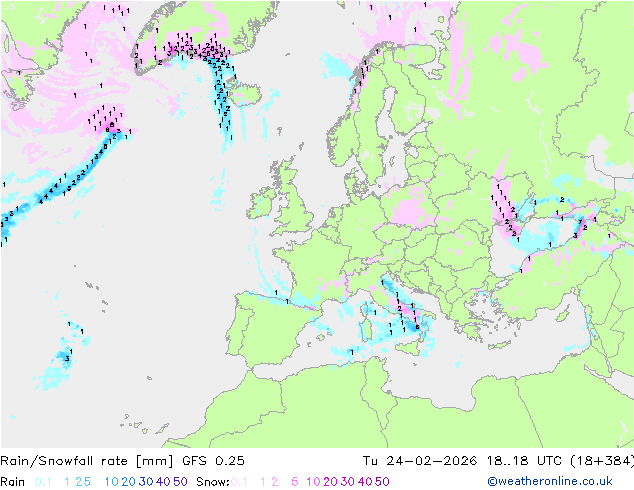634x490 pixels.
Task: Open the weatheronline.co.uk copyright link
Action: [550, 481]
